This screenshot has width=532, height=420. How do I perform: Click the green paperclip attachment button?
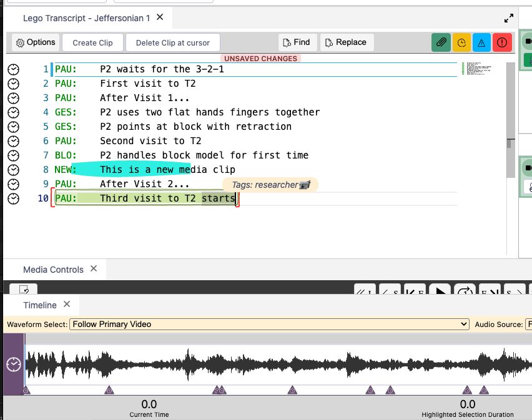pos(441,42)
